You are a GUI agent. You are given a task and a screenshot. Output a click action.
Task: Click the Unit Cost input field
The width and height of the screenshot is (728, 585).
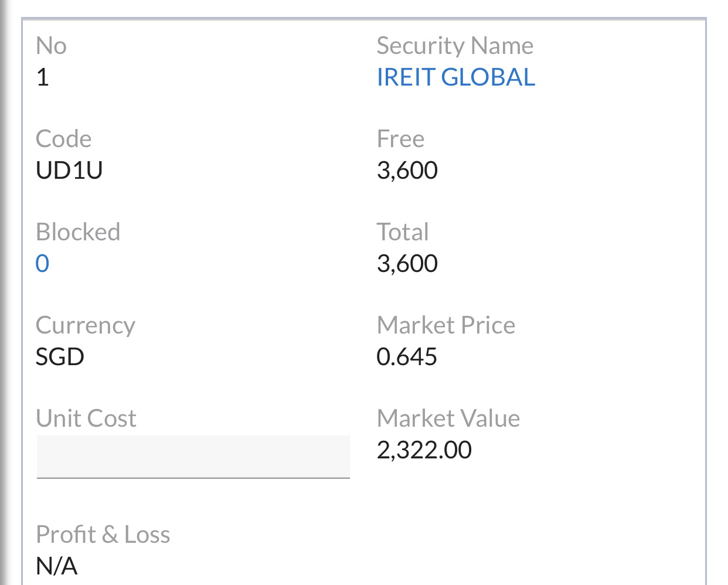pyautogui.click(x=193, y=456)
